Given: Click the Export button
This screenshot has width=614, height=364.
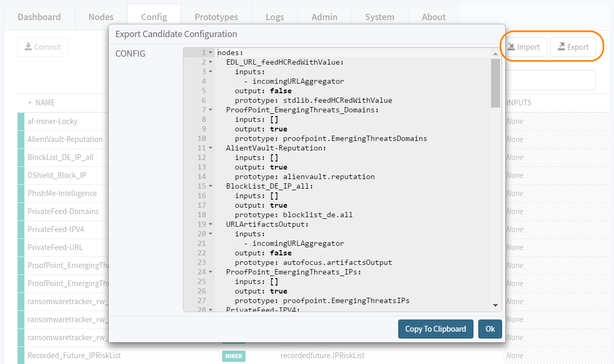Looking at the screenshot, I should coord(573,47).
